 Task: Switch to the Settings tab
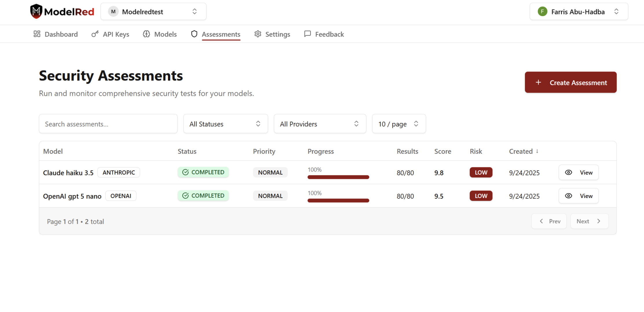277,34
